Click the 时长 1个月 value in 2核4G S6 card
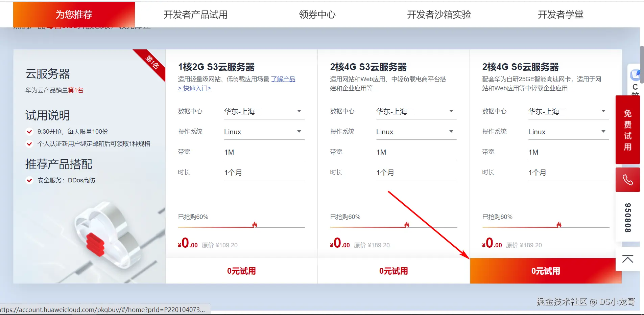This screenshot has width=644, height=315. tap(538, 173)
